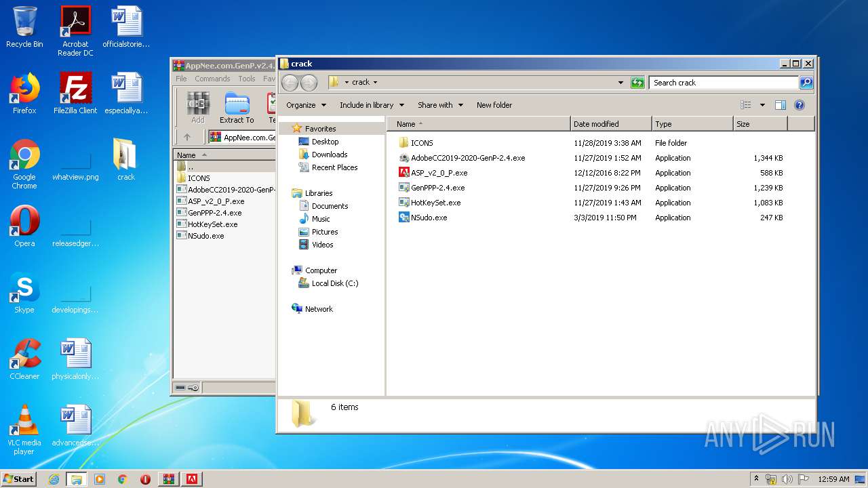Image resolution: width=868 pixels, height=488 pixels.
Task: Click the Explorer Forward arrow button
Action: 309,83
